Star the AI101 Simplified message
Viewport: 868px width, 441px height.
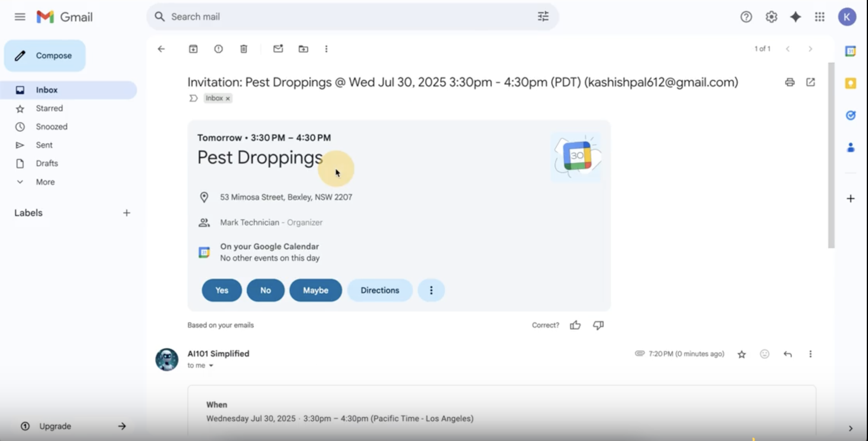click(742, 354)
